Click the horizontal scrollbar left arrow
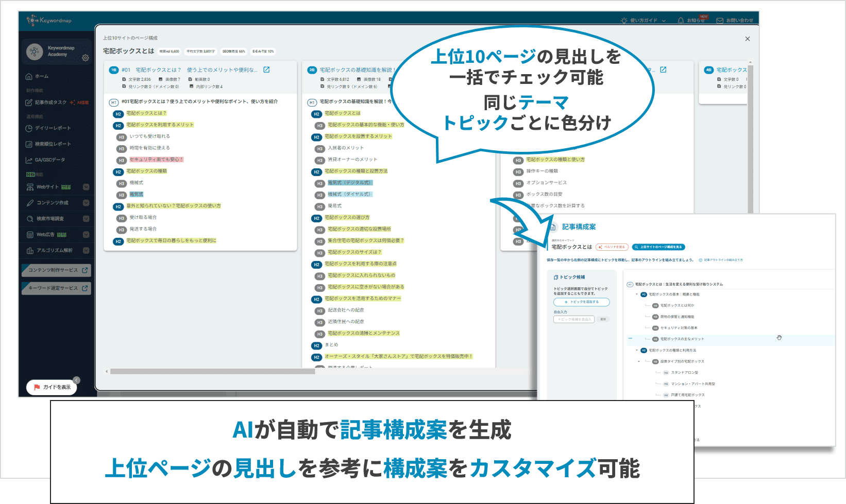Screen dimensions: 846x504 pyautogui.click(x=107, y=371)
